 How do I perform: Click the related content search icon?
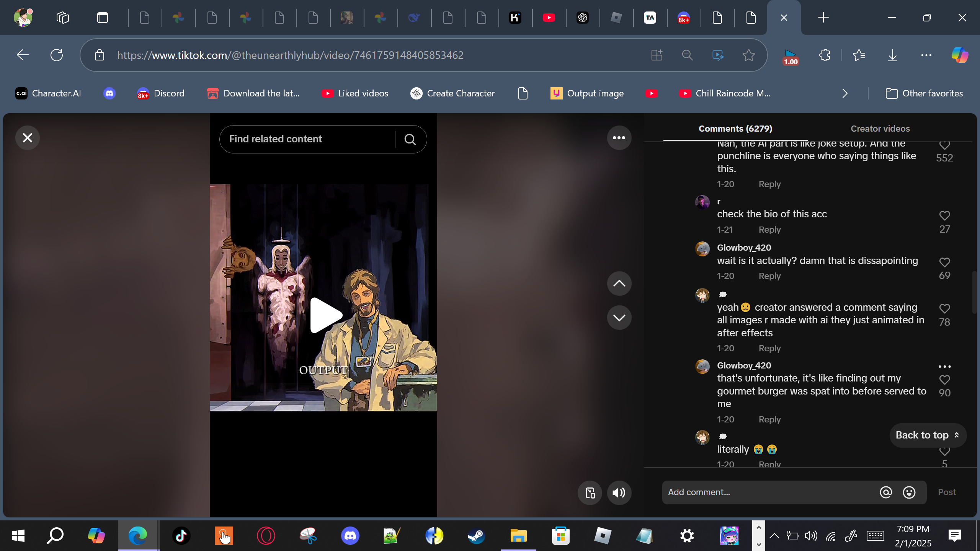(410, 139)
